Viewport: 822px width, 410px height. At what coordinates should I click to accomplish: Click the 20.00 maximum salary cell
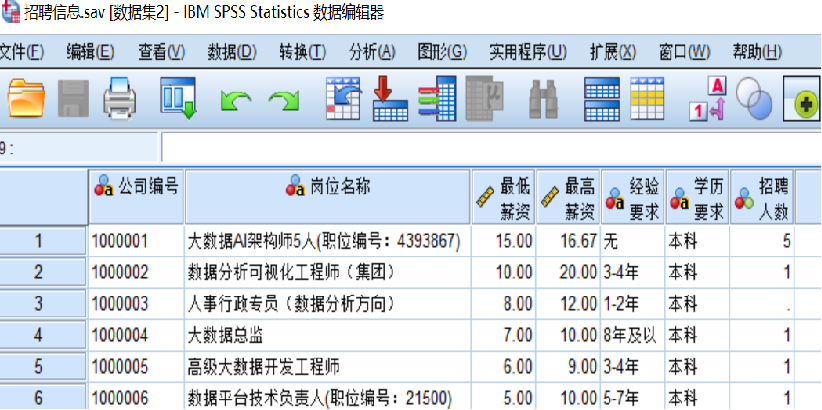point(568,273)
